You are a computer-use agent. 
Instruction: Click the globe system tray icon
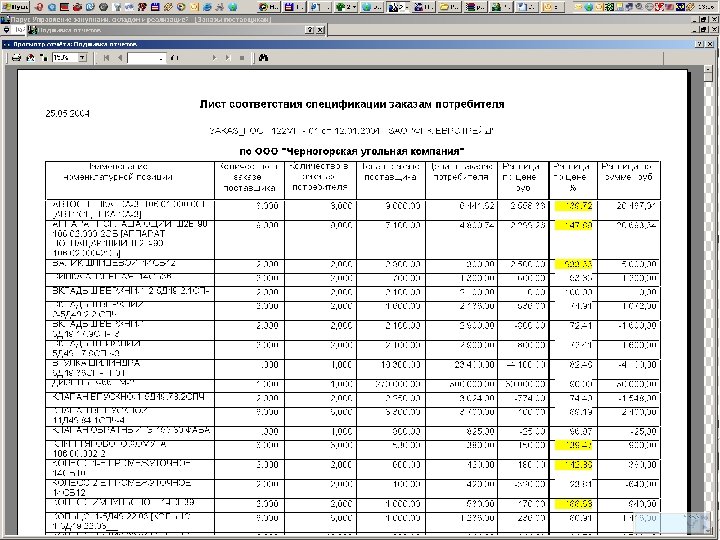click(x=588, y=7)
